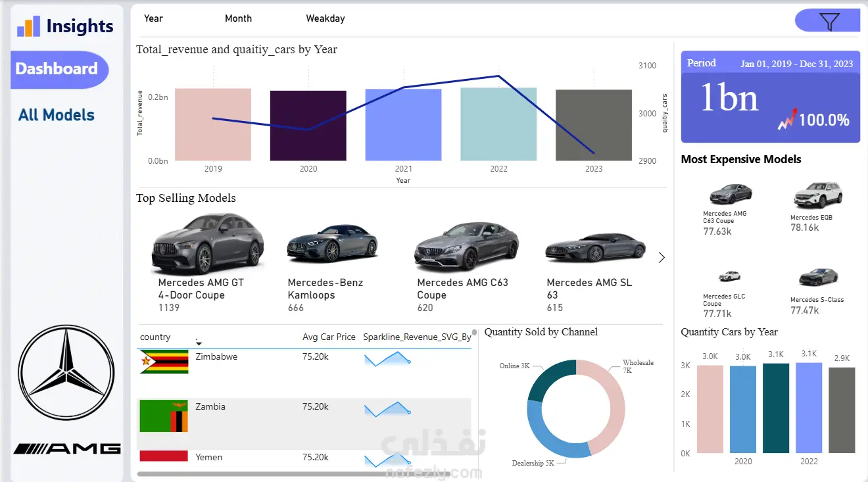Select the Mercedes AMG GT 4-Door Coupe image
This screenshot has width=868, height=482.
207,243
